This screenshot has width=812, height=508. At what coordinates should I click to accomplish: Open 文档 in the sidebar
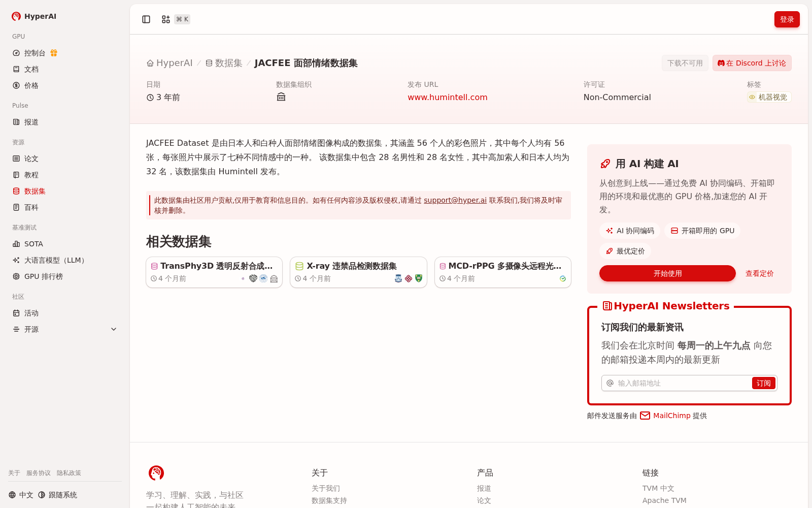65,69
